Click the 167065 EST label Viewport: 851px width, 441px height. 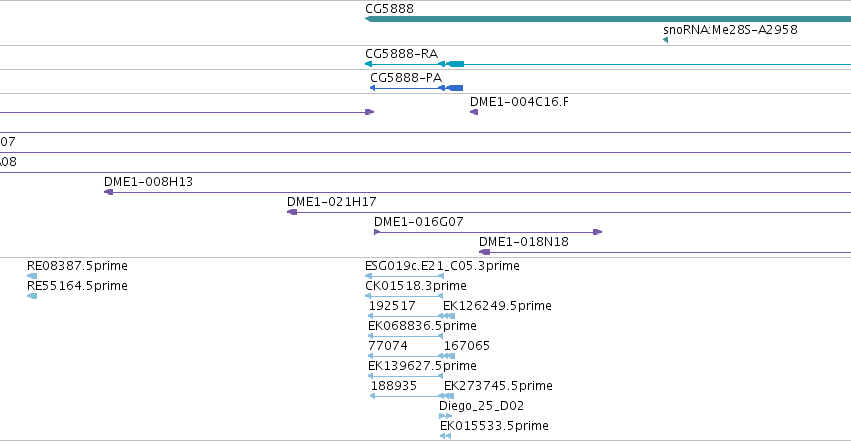point(467,346)
